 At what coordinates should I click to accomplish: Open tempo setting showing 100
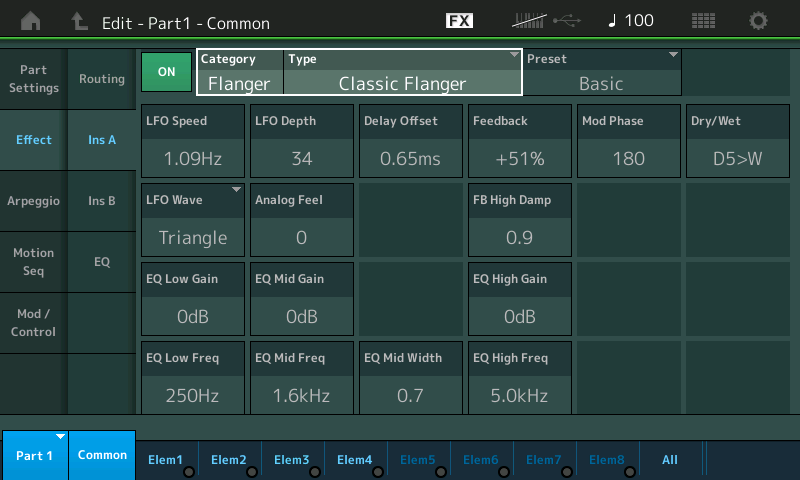pos(631,21)
